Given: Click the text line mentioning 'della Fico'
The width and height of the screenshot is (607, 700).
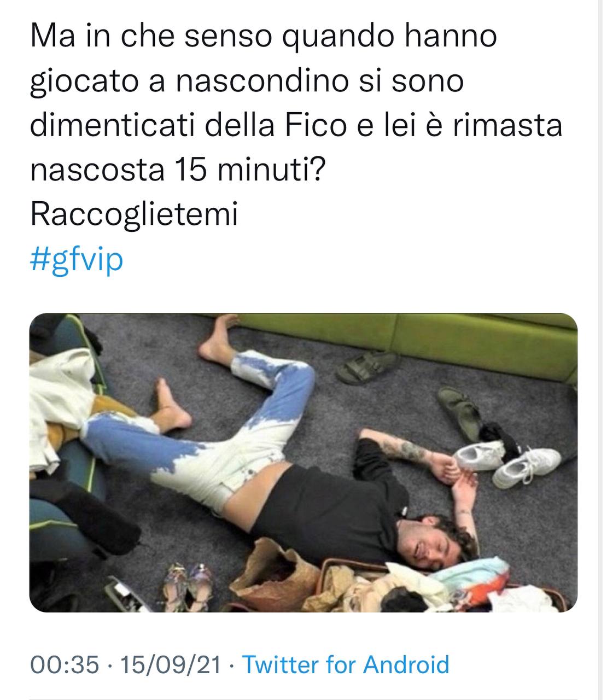Looking at the screenshot, I should [x=296, y=125].
